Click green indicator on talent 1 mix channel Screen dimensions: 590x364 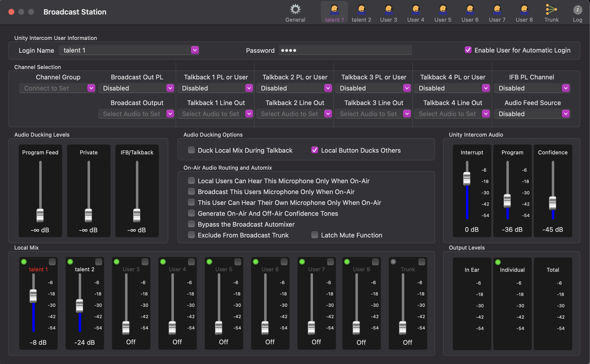pos(24,262)
